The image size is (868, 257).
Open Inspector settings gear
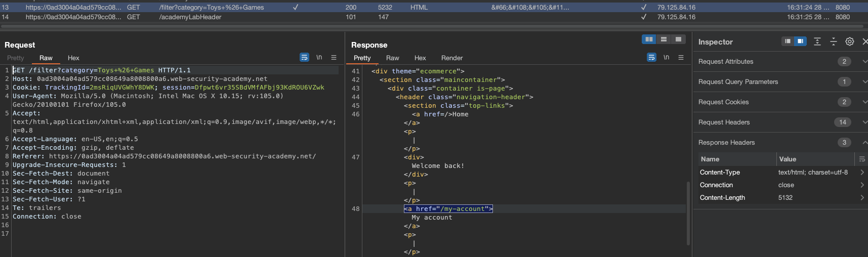(850, 41)
